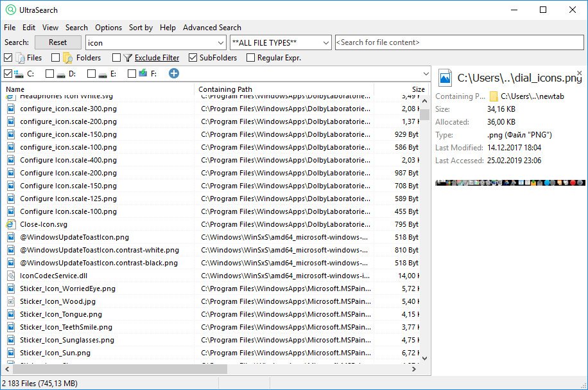Open the Sort by menu
This screenshot has height=390, width=588.
pyautogui.click(x=141, y=28)
